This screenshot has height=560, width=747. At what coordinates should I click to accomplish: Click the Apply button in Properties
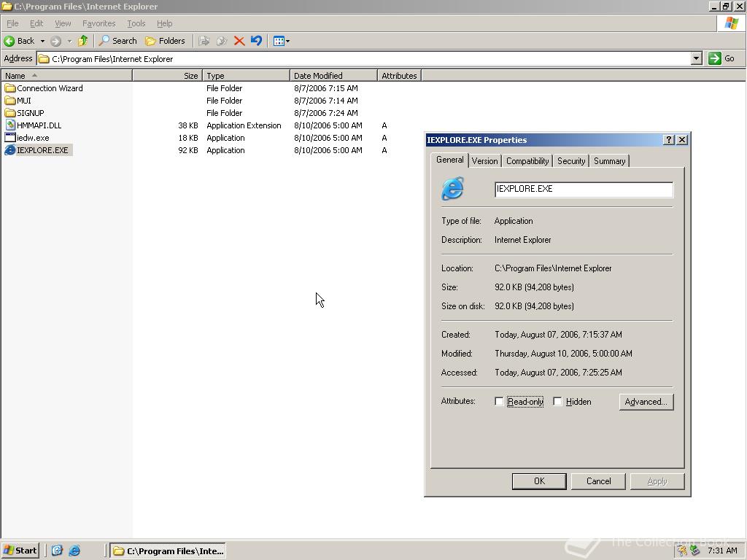coord(657,481)
